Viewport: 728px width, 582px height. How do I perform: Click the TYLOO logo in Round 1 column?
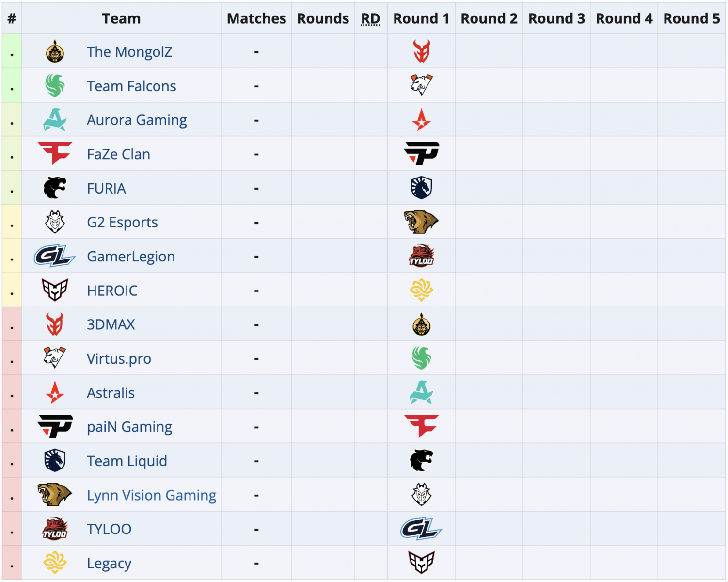pyautogui.click(x=421, y=256)
